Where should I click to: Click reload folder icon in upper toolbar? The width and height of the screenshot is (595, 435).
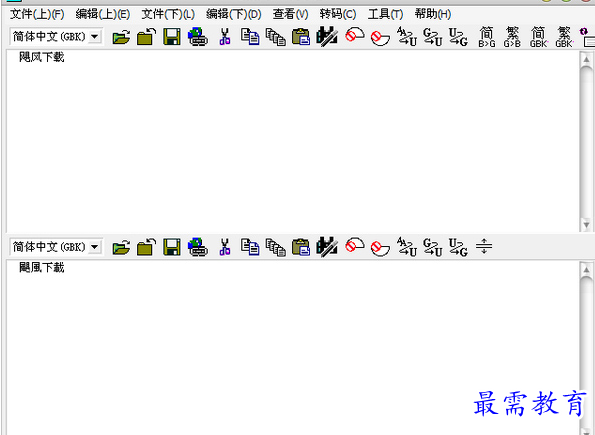pos(146,37)
